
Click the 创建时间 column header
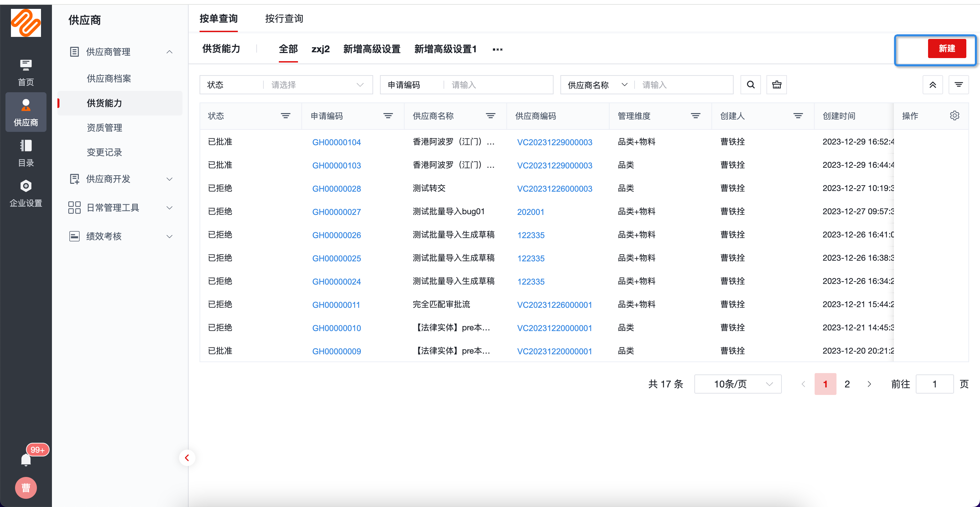click(x=839, y=115)
